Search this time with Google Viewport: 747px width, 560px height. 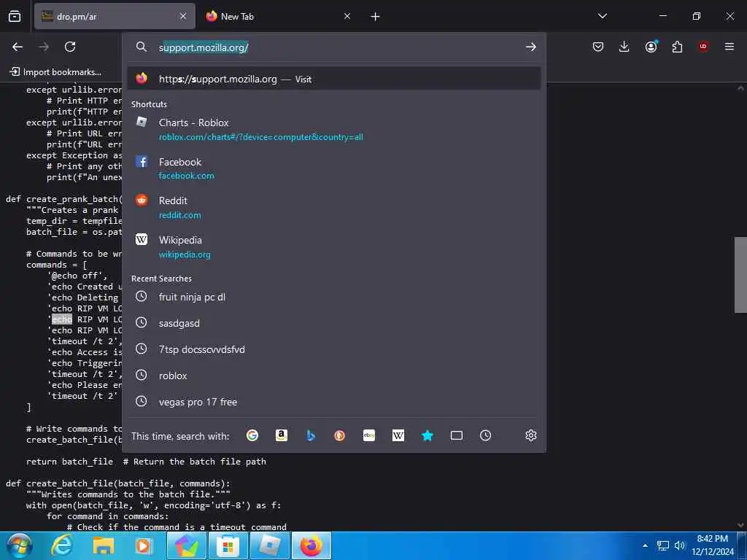(252, 435)
